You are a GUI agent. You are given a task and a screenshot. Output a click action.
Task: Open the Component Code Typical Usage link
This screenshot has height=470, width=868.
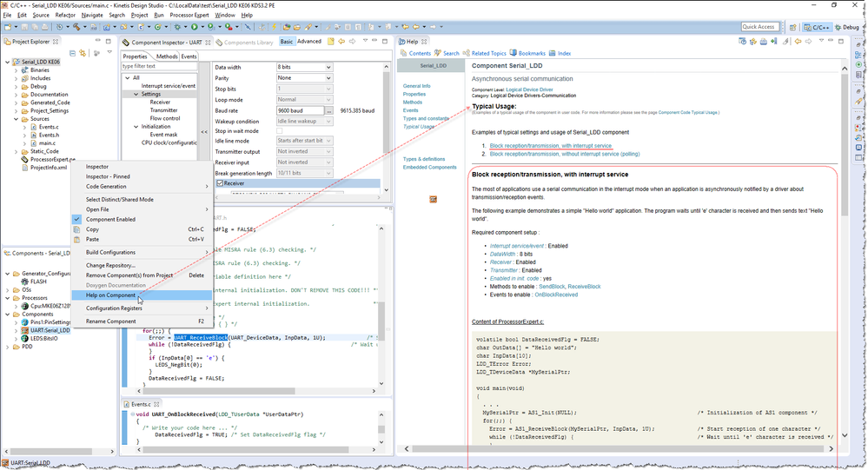[x=687, y=112]
